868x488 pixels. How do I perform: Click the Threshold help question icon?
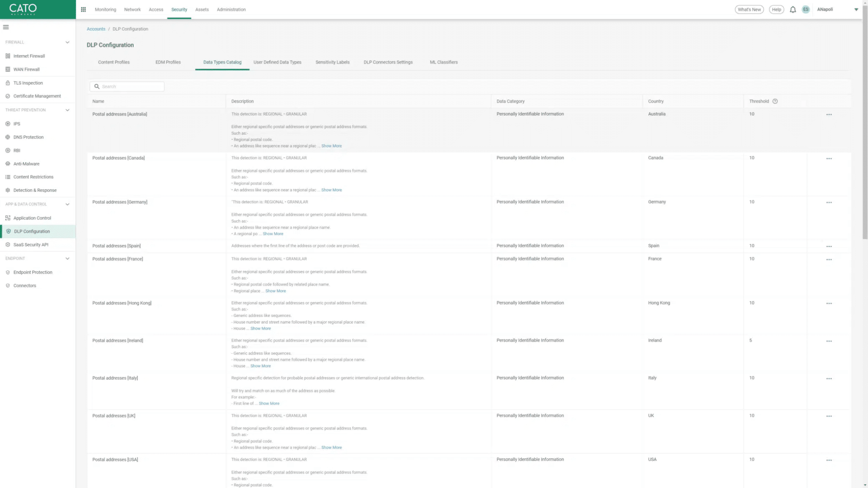(x=775, y=101)
